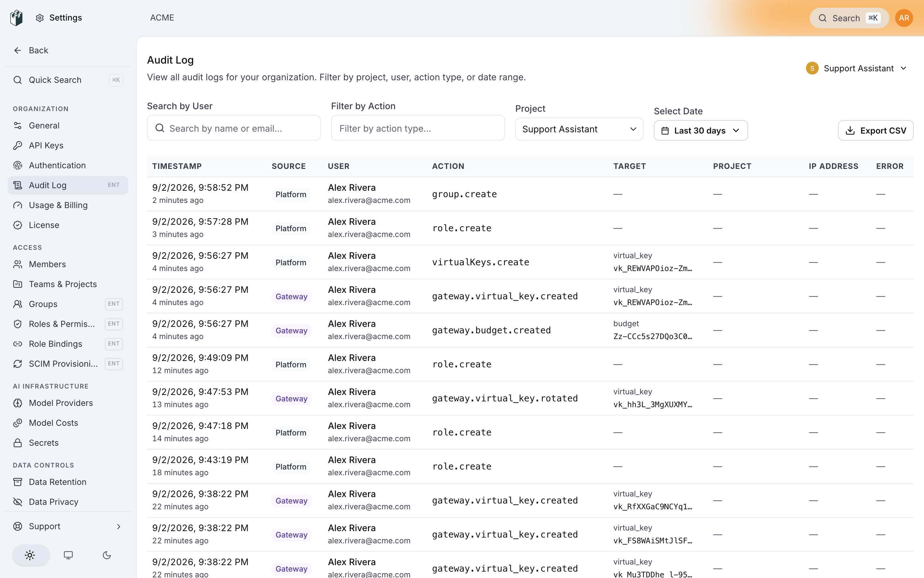Go back using the Back arrow
The width and height of the screenshot is (924, 578).
[18, 50]
